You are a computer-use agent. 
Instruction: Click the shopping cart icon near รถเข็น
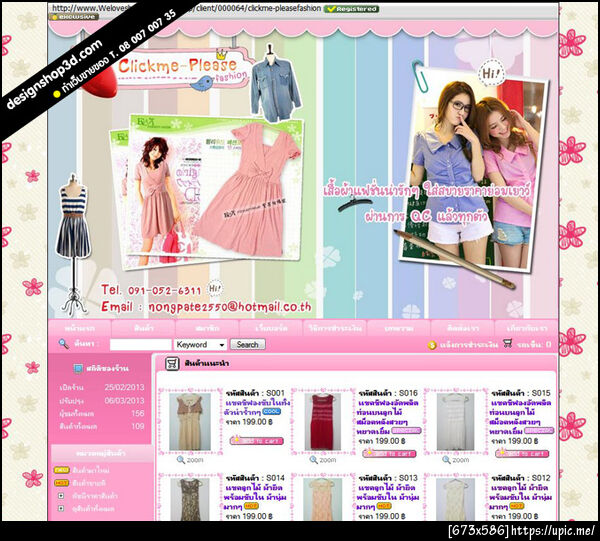(x=508, y=343)
